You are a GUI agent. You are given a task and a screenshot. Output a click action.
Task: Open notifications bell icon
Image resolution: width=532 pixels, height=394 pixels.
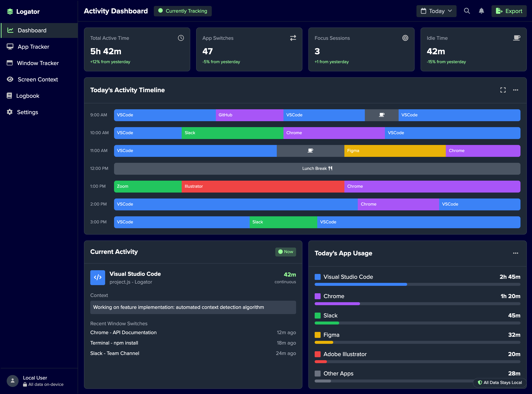pyautogui.click(x=481, y=11)
